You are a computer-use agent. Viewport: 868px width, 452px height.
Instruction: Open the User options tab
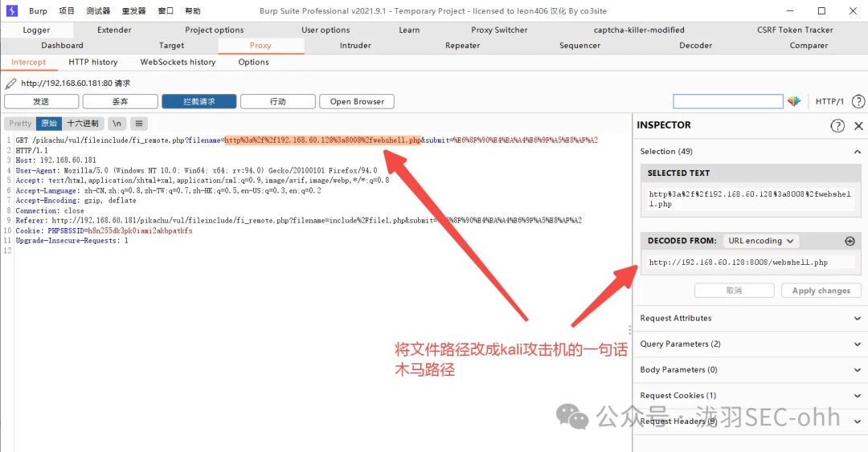pyautogui.click(x=325, y=30)
